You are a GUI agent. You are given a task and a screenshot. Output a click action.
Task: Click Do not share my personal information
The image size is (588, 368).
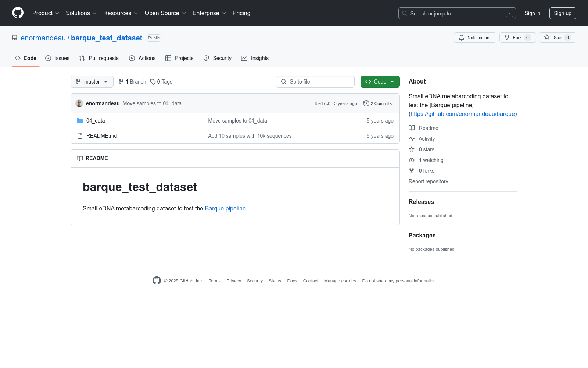coord(399,281)
